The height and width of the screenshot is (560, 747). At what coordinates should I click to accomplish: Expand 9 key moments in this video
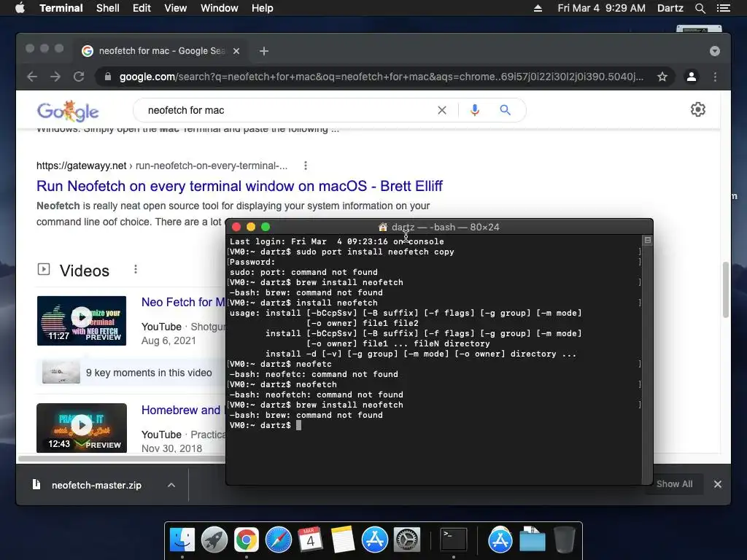131,373
